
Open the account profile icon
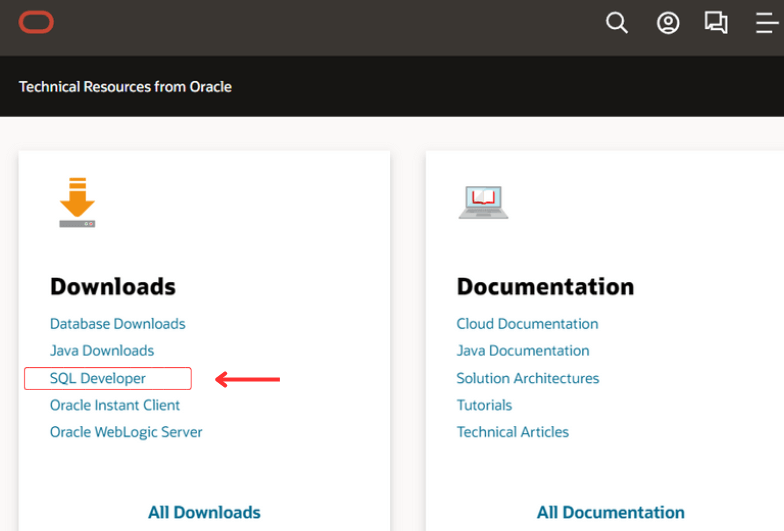[668, 23]
